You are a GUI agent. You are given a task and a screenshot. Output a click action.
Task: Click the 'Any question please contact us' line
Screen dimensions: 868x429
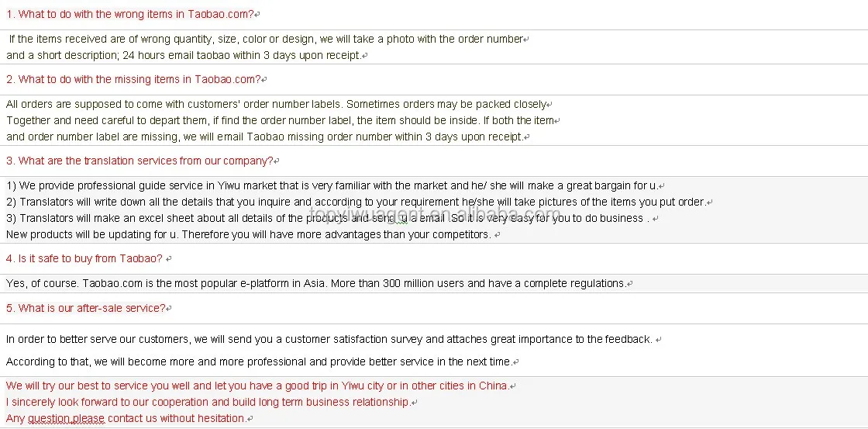(x=126, y=418)
